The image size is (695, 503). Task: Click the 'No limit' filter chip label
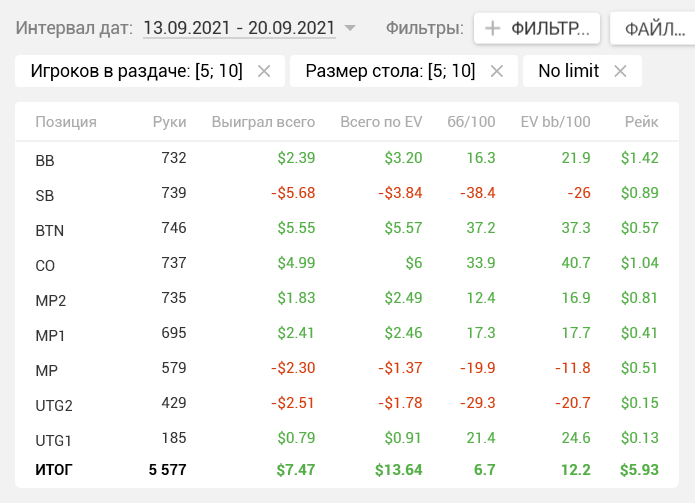(x=567, y=71)
